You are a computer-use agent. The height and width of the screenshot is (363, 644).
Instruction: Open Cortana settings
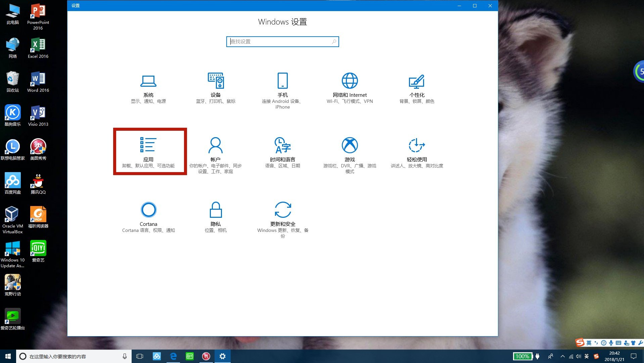pyautogui.click(x=149, y=217)
